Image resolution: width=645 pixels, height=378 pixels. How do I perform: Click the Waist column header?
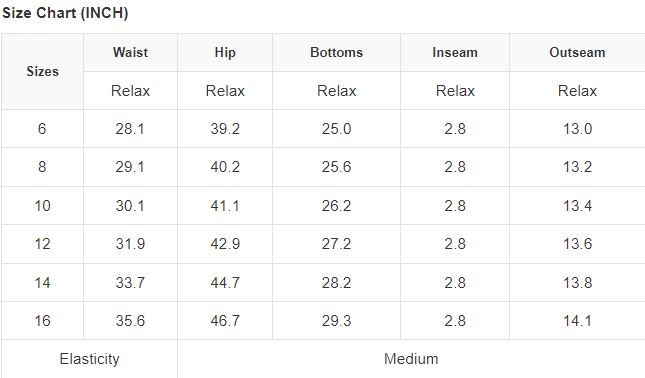pos(130,53)
